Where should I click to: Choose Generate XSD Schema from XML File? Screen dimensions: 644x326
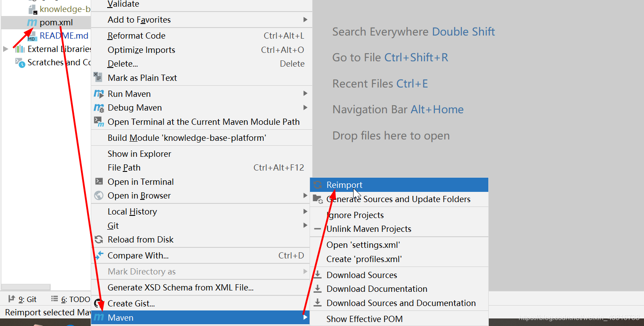201,287
